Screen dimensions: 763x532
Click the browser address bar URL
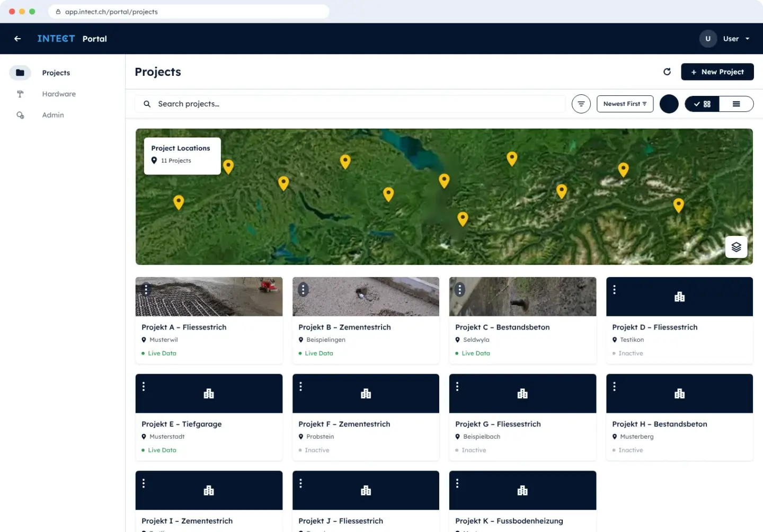tap(111, 12)
